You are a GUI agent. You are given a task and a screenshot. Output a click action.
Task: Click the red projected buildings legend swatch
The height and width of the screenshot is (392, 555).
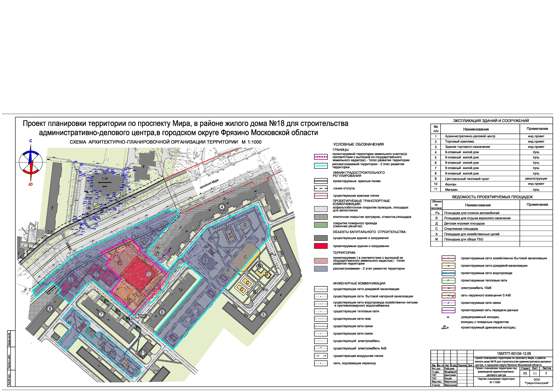tap(321, 246)
